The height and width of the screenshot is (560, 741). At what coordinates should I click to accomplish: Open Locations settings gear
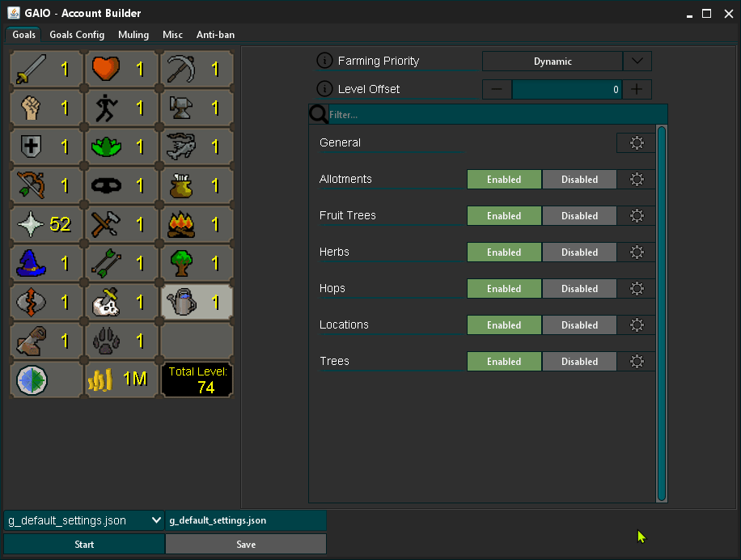[637, 325]
